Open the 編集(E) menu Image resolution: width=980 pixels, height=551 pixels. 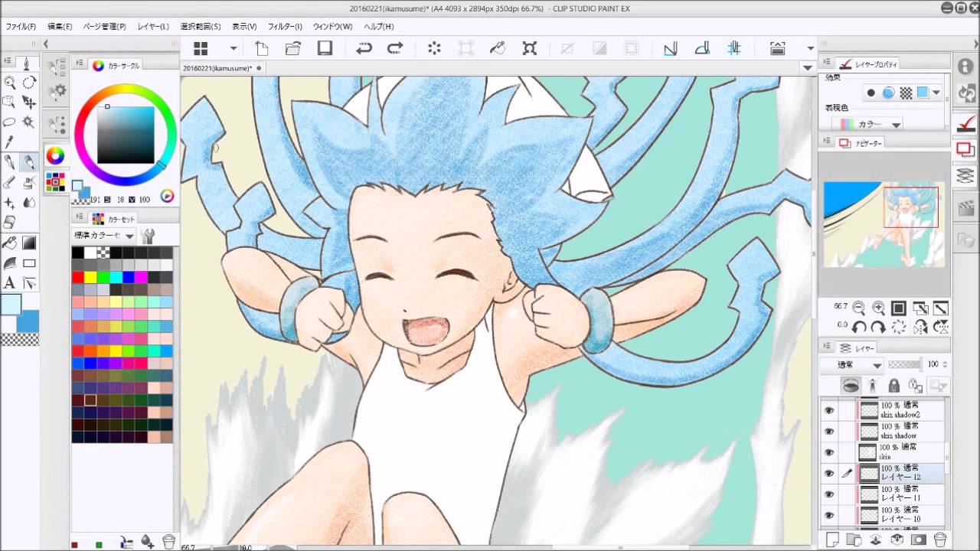(x=60, y=26)
